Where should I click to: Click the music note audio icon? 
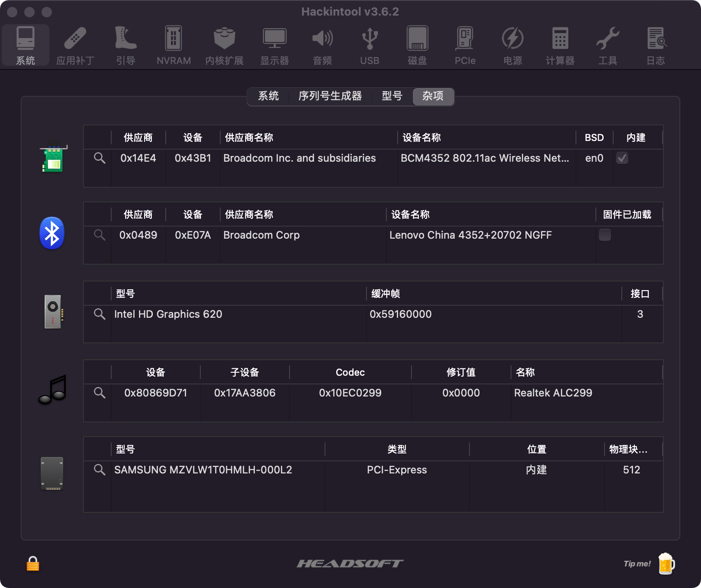[53, 390]
